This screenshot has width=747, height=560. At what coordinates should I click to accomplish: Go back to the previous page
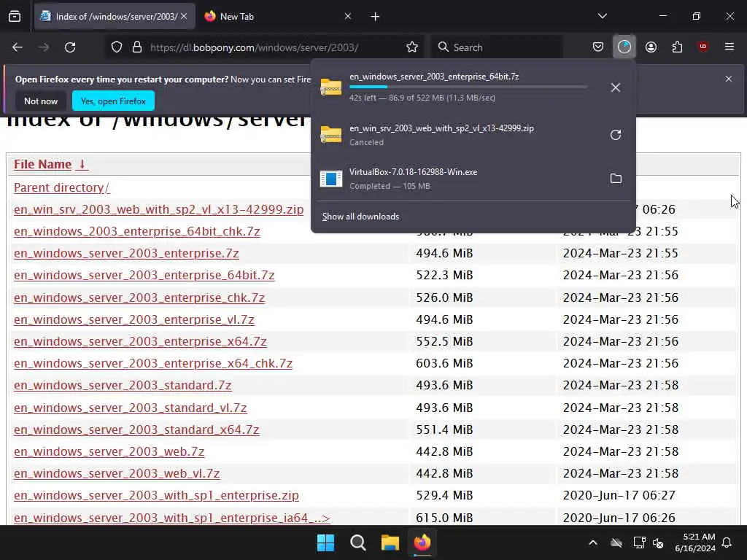[18, 47]
